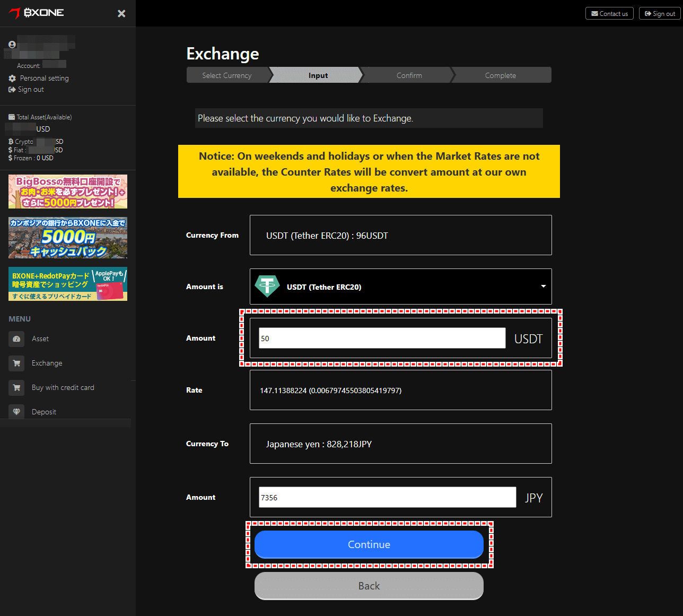Select the Confirm step tab
This screenshot has width=683, height=616.
pyautogui.click(x=409, y=75)
